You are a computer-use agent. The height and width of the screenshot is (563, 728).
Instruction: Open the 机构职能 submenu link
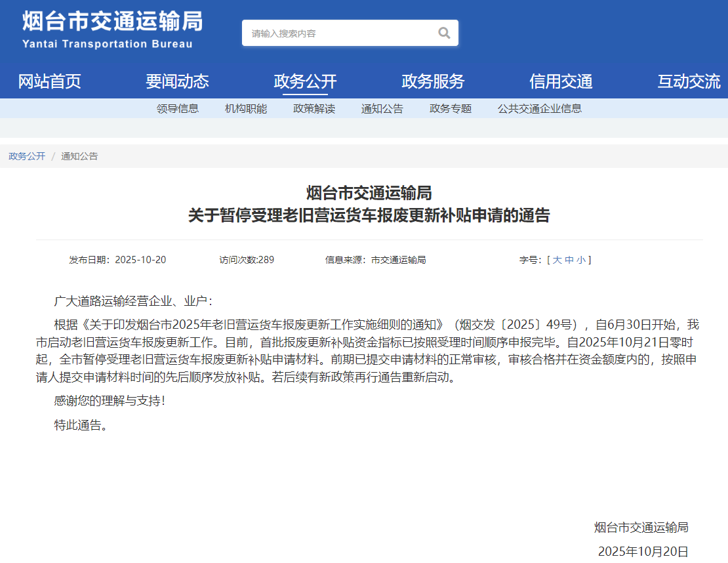(x=245, y=108)
